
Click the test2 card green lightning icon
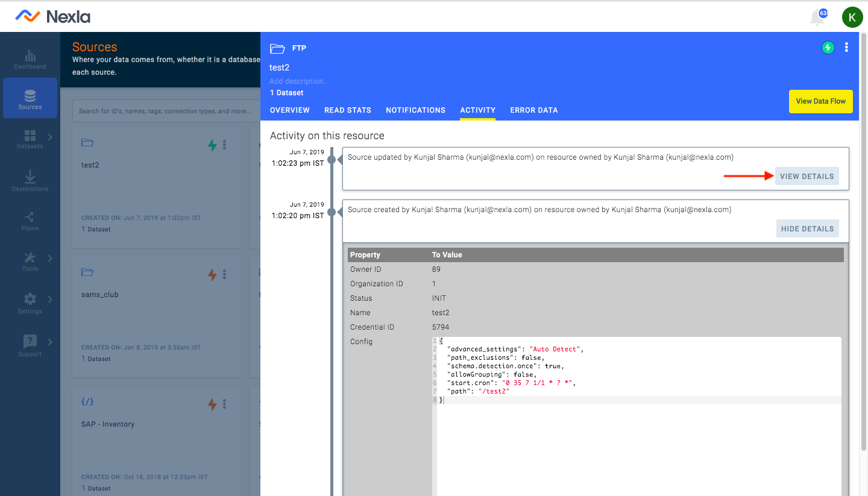point(212,145)
